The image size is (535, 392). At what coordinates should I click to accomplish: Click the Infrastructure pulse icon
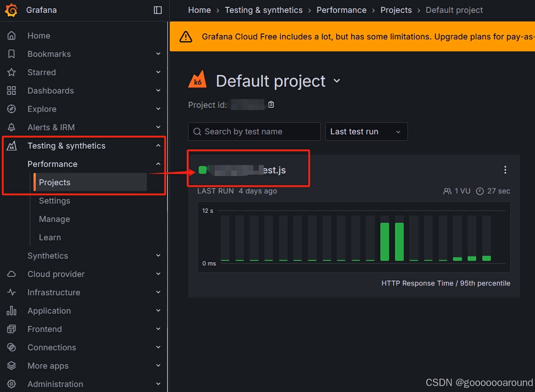[x=11, y=293]
